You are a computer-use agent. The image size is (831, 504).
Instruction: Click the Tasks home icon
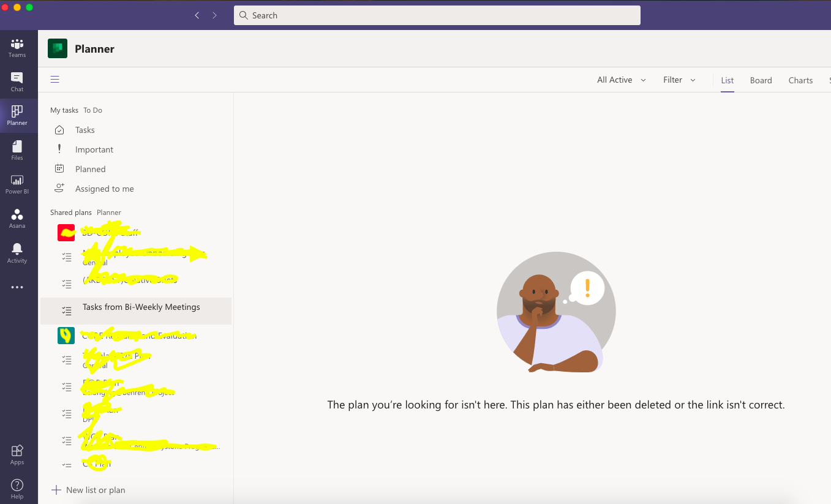point(59,130)
